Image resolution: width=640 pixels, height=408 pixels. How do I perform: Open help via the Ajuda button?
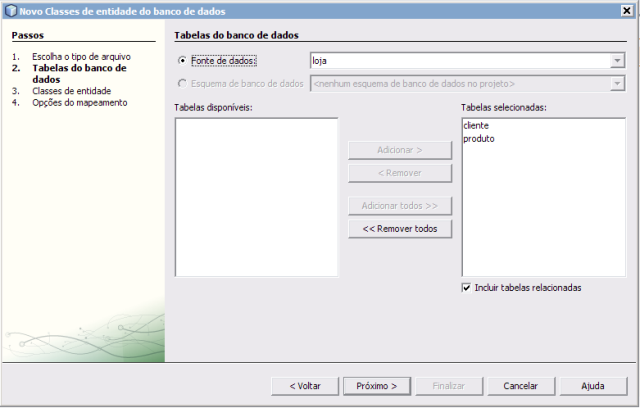click(592, 385)
